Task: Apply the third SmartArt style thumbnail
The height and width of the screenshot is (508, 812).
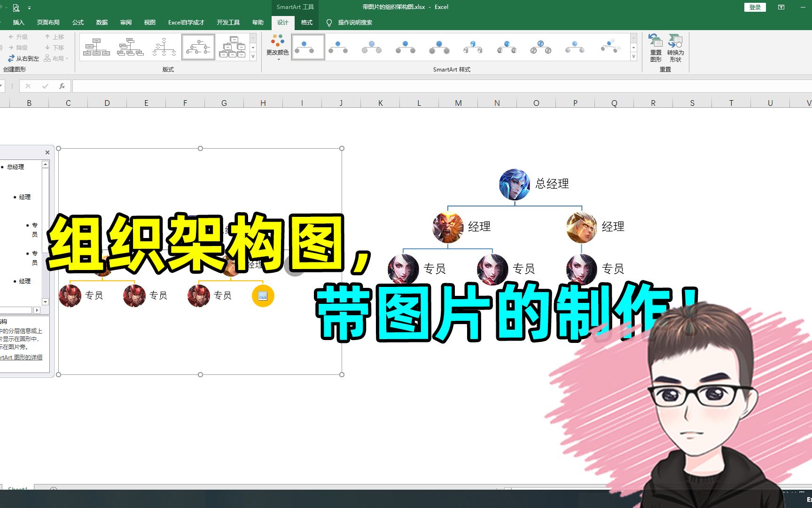Action: point(372,47)
